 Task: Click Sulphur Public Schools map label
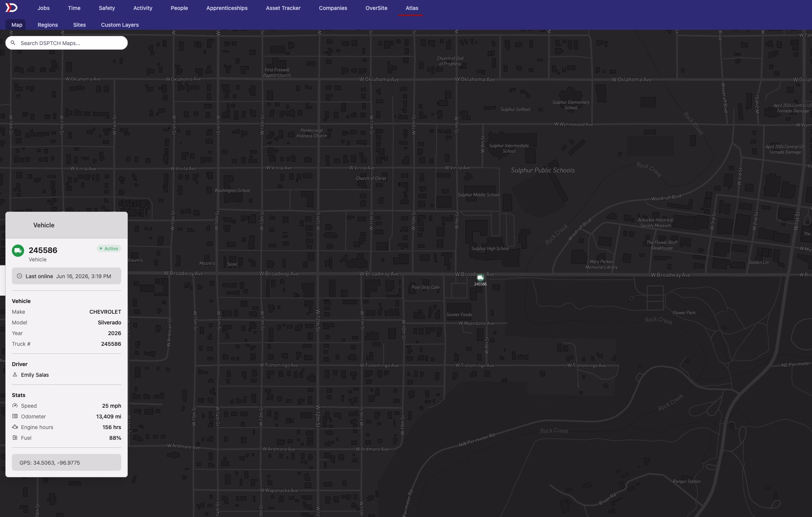click(543, 170)
